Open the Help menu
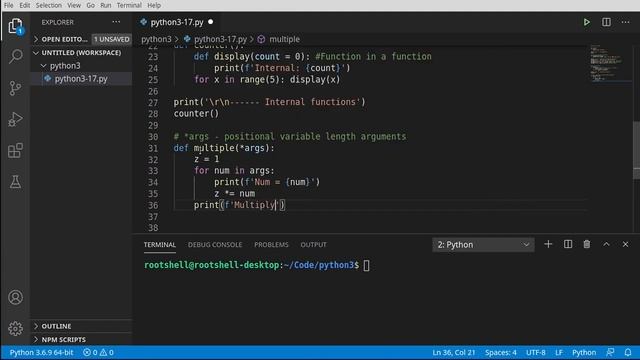This screenshot has width=640, height=360. (154, 5)
